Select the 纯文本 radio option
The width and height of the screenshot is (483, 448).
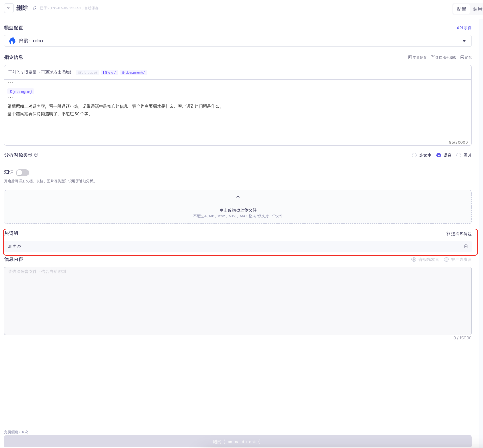click(x=414, y=155)
